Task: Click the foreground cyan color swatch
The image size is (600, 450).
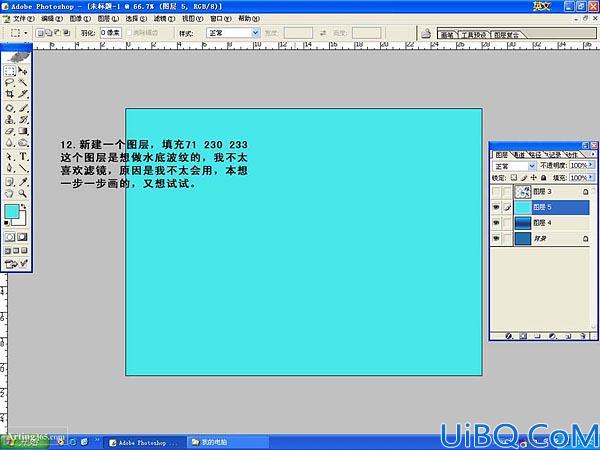Action: pyautogui.click(x=11, y=211)
